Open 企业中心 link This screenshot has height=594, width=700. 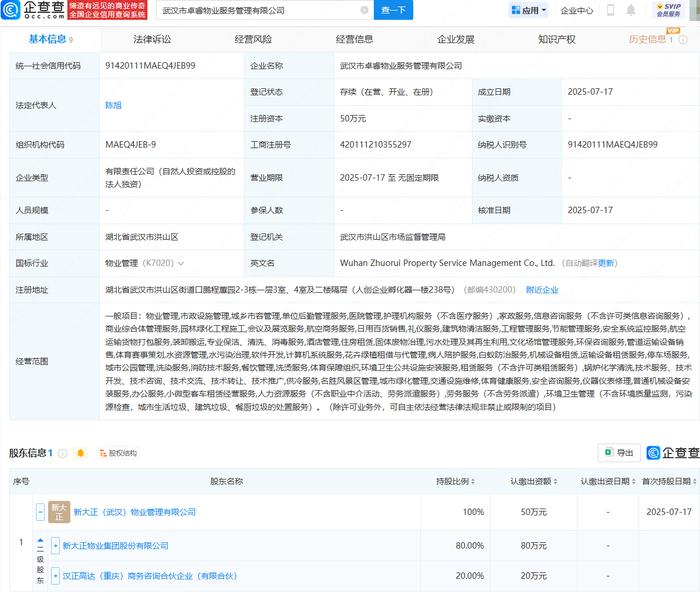pos(577,10)
